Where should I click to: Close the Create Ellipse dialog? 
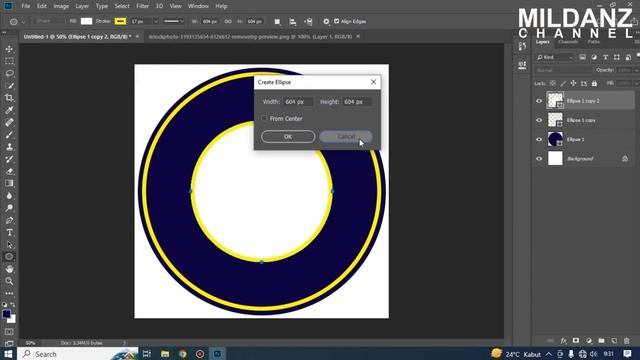(373, 82)
